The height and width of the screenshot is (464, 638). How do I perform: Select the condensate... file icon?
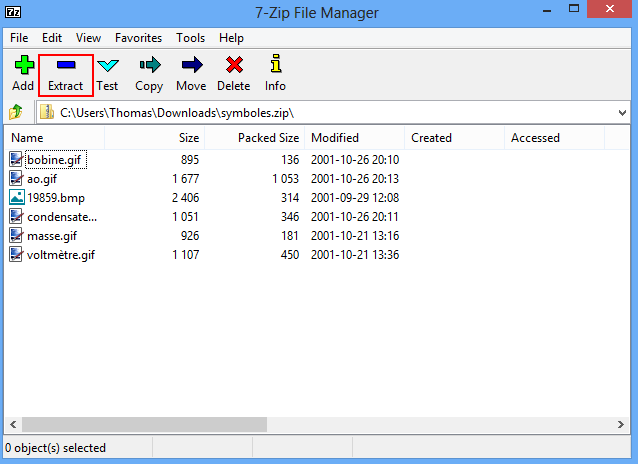pyautogui.click(x=16, y=216)
